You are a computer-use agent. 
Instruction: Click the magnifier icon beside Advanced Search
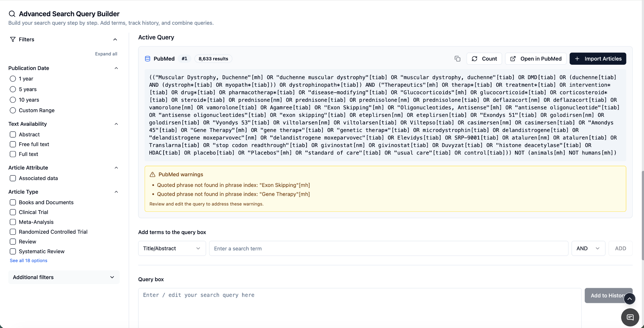12,14
